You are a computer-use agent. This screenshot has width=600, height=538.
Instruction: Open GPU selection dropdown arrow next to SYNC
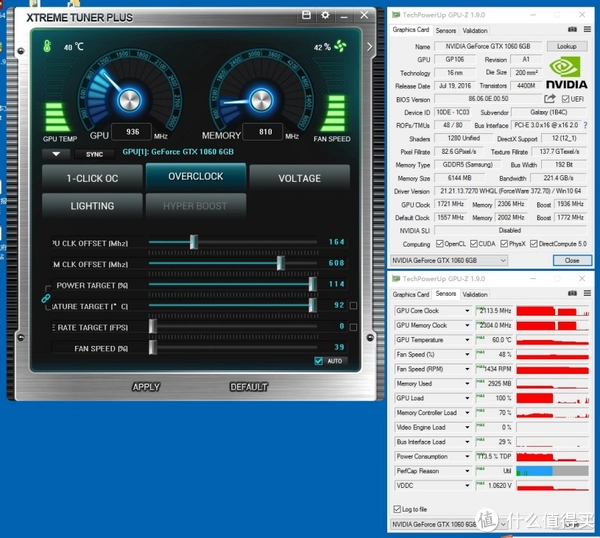[56, 154]
